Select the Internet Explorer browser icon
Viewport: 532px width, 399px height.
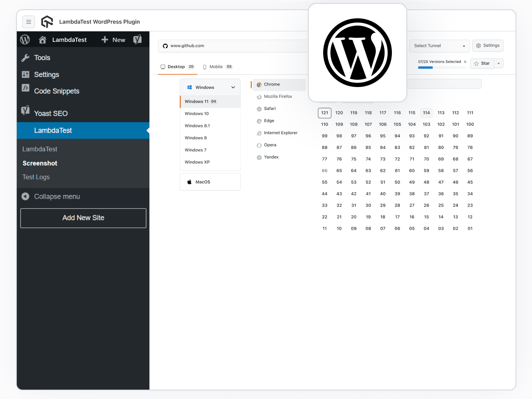tap(259, 133)
